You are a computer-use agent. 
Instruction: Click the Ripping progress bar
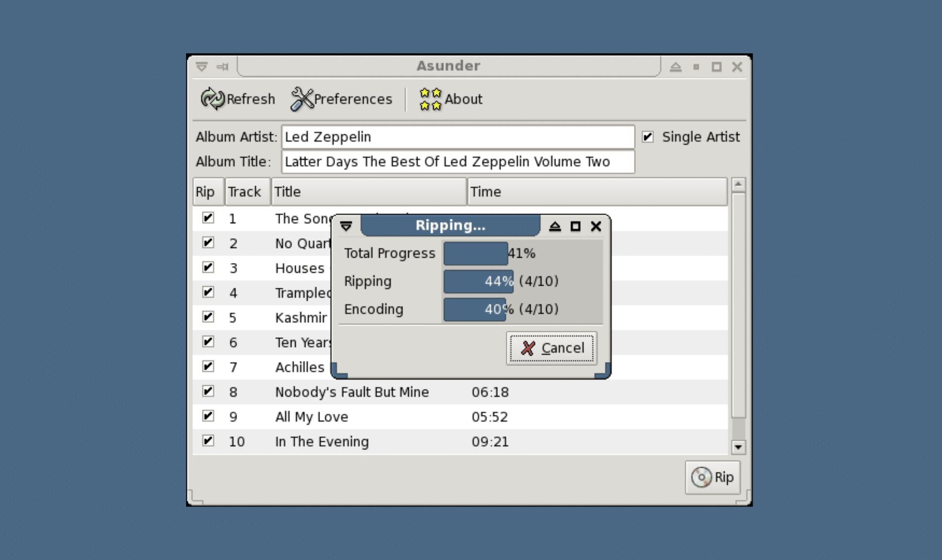[x=522, y=281]
